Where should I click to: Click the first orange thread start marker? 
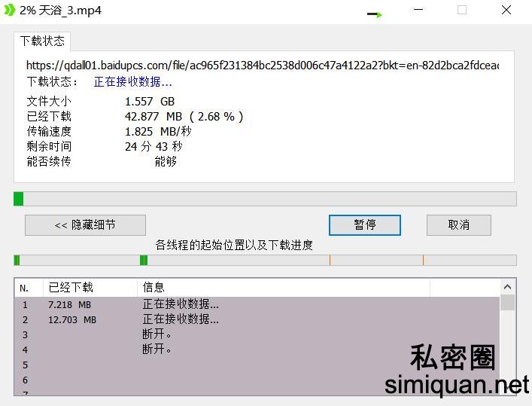(x=330, y=261)
